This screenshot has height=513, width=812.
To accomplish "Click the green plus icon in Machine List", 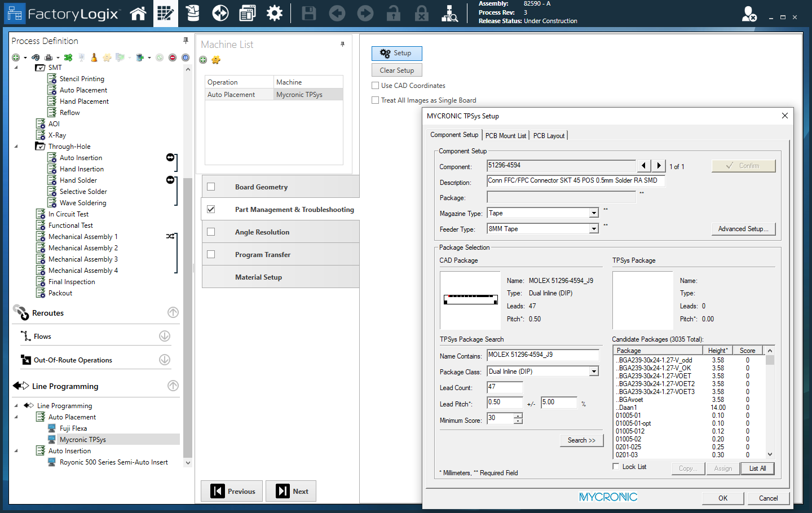I will (203, 60).
